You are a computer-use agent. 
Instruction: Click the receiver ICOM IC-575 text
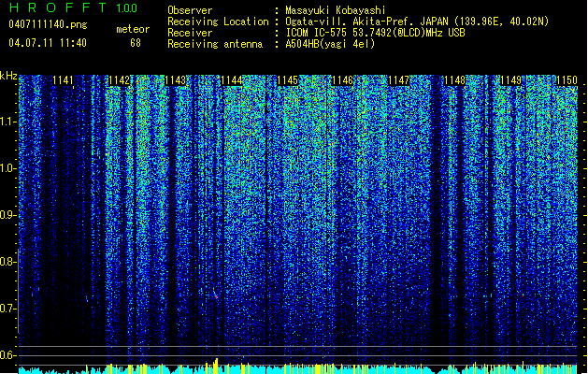pos(375,33)
